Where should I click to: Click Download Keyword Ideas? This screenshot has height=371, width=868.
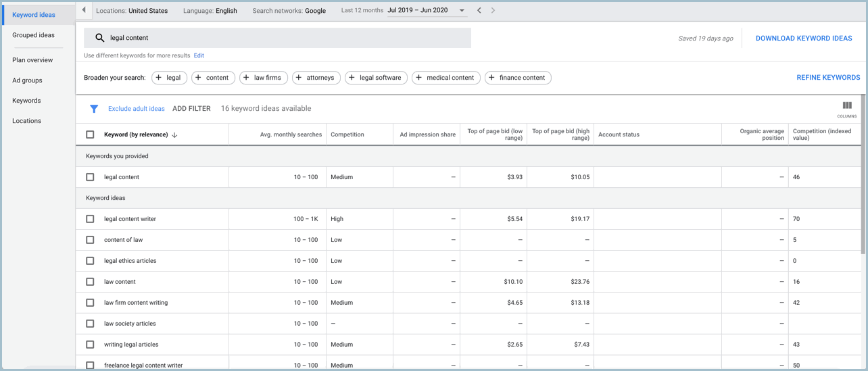point(803,39)
